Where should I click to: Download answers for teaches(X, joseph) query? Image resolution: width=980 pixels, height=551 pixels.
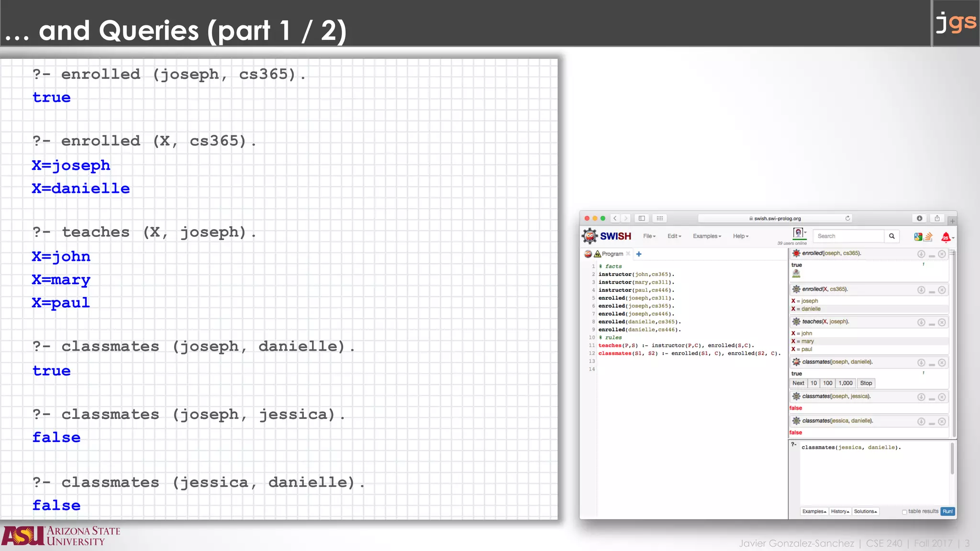point(921,322)
